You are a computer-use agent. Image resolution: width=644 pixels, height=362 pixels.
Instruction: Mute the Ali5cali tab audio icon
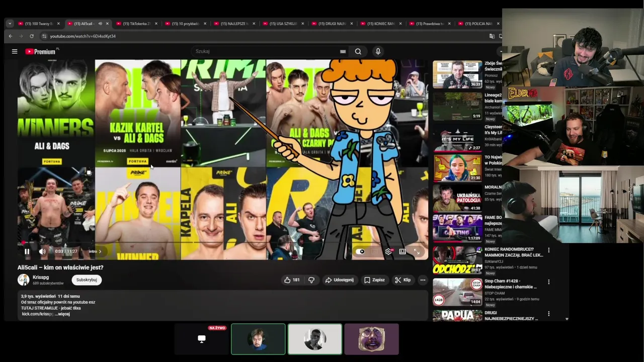click(100, 24)
